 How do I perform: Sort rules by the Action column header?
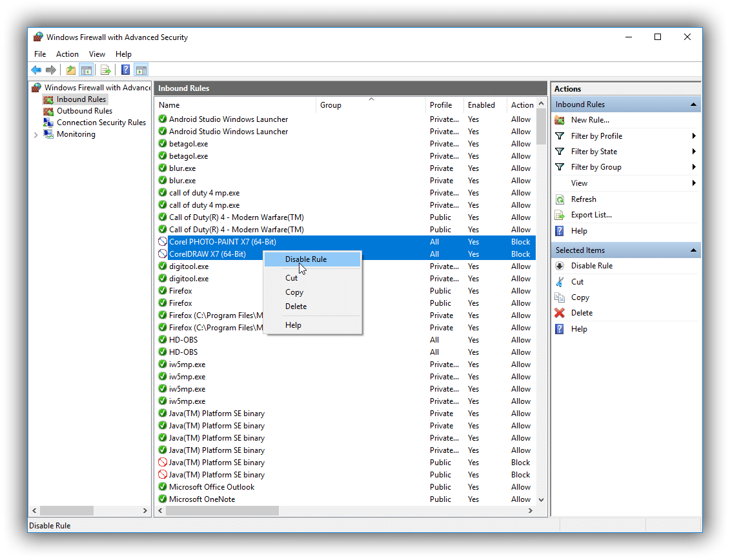click(522, 105)
